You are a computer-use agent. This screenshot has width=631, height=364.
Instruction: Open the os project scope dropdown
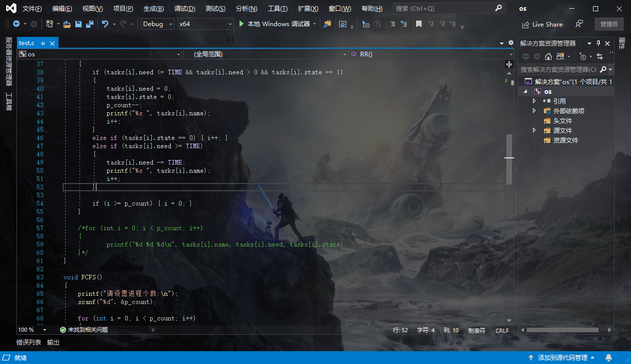[100, 54]
